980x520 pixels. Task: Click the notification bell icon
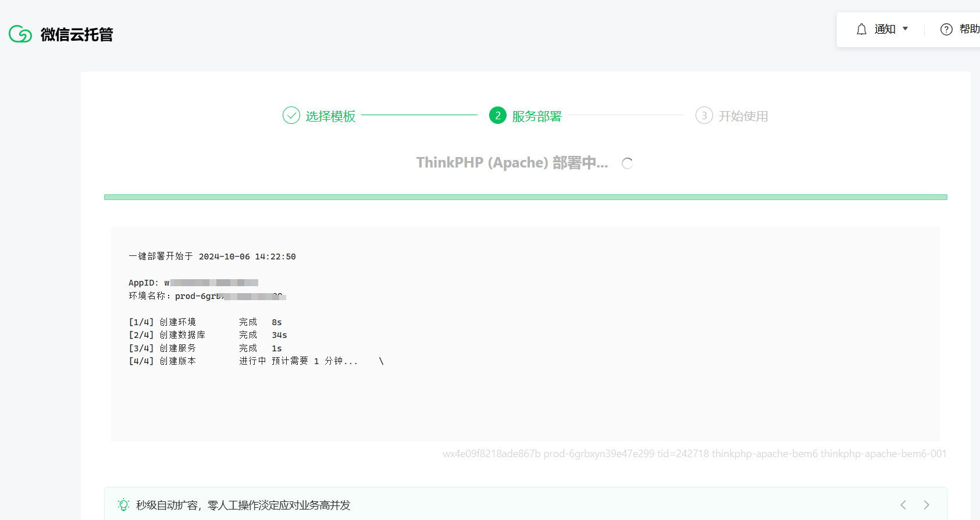point(861,29)
